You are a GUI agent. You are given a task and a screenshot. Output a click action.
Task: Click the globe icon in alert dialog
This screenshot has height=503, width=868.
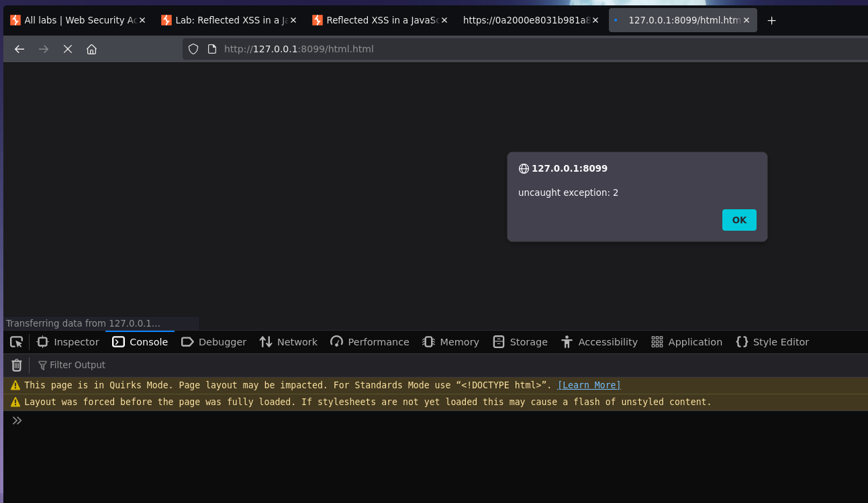click(524, 168)
